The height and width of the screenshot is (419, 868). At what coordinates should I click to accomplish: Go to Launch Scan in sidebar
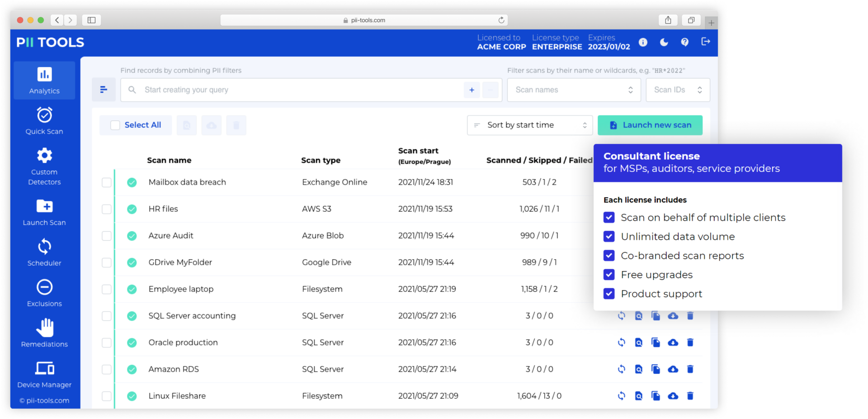point(44,212)
